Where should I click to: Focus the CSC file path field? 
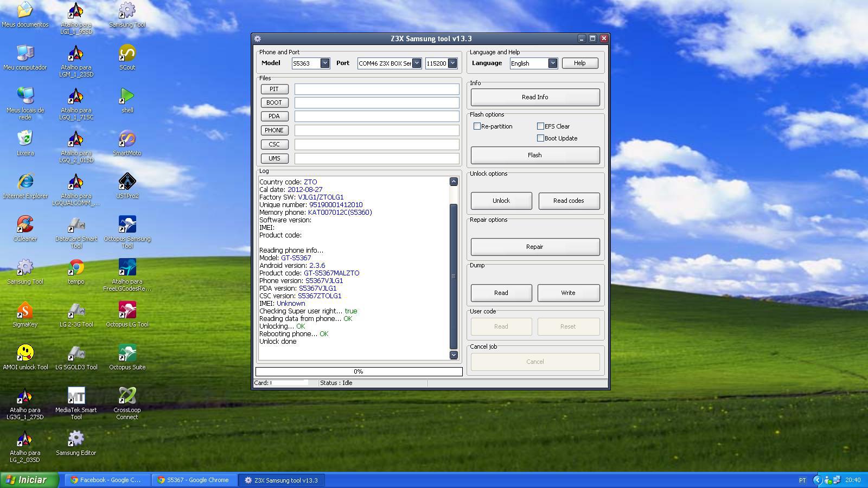tap(377, 144)
